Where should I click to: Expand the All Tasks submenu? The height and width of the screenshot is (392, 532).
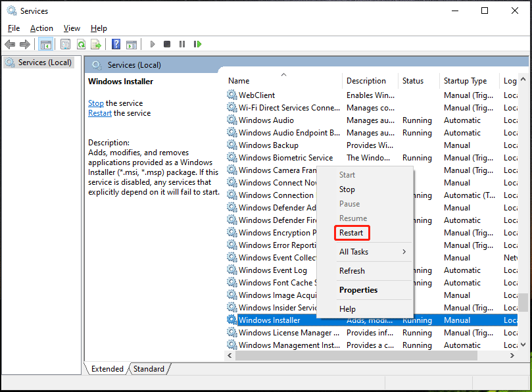point(366,252)
